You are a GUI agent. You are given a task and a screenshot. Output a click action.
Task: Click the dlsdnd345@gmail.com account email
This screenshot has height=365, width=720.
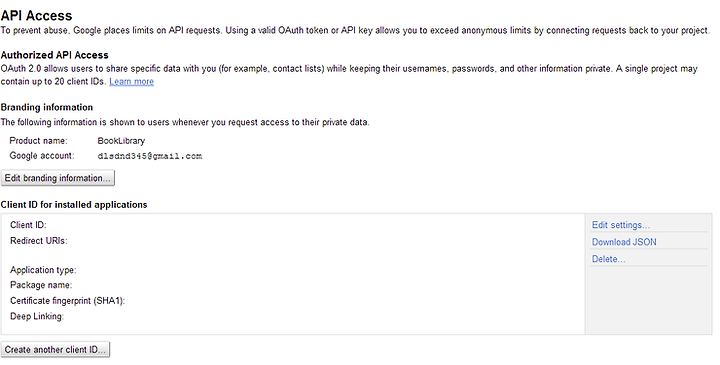point(150,156)
